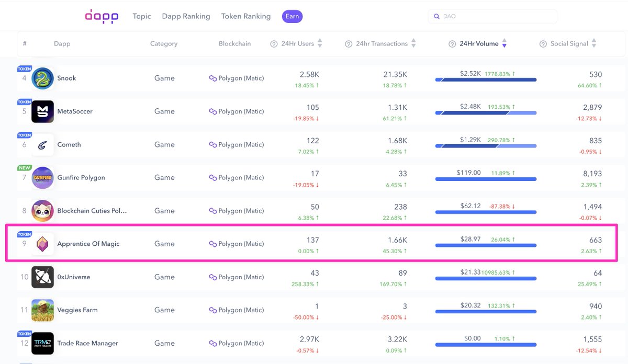The image size is (628, 364).
Task: Click the Dapp column header
Action: [62, 44]
